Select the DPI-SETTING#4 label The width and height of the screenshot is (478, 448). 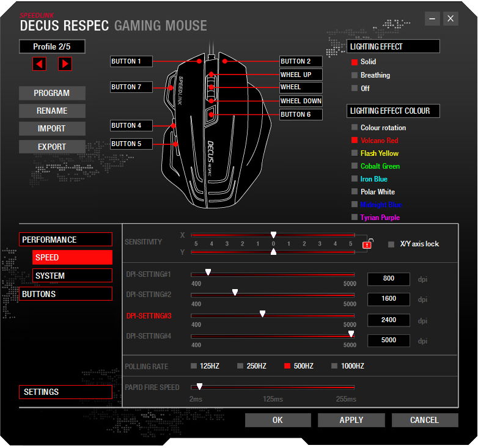149,336
